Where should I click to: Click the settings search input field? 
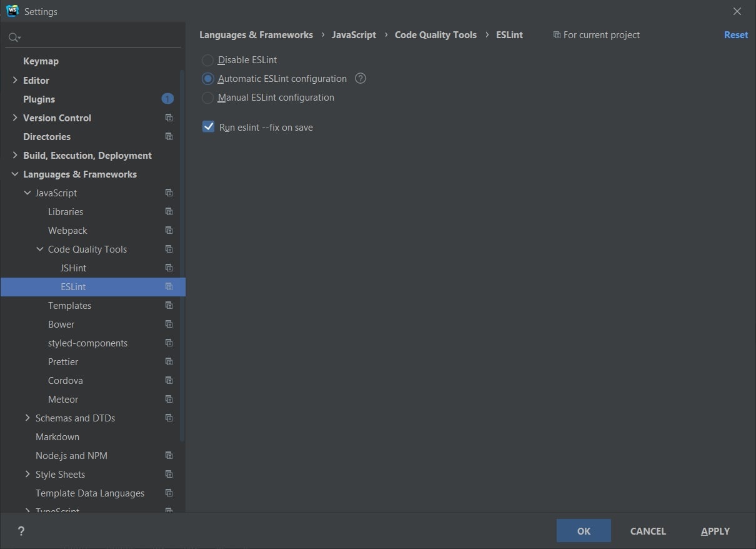point(94,38)
